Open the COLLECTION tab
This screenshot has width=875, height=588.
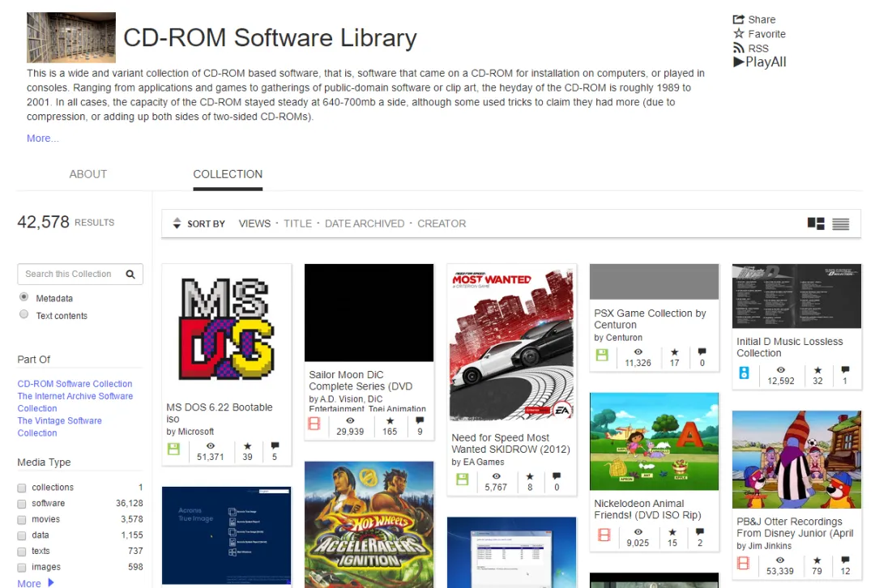pos(228,174)
